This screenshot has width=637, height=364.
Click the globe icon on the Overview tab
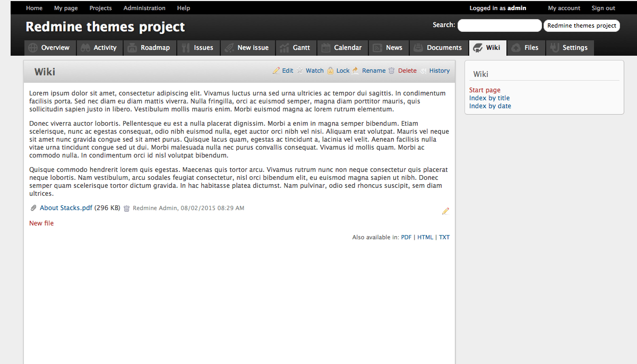tap(33, 48)
